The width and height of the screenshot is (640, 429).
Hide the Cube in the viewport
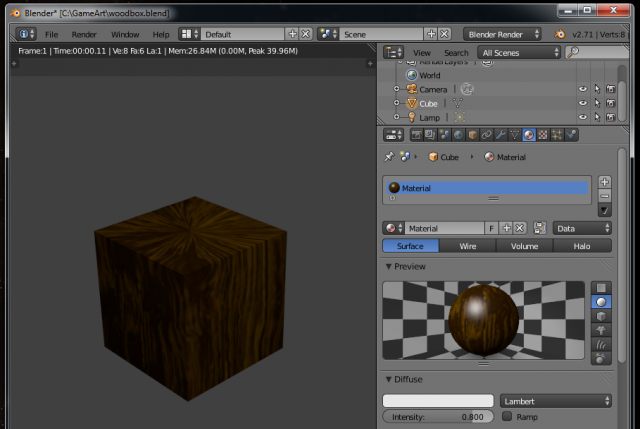click(x=582, y=103)
